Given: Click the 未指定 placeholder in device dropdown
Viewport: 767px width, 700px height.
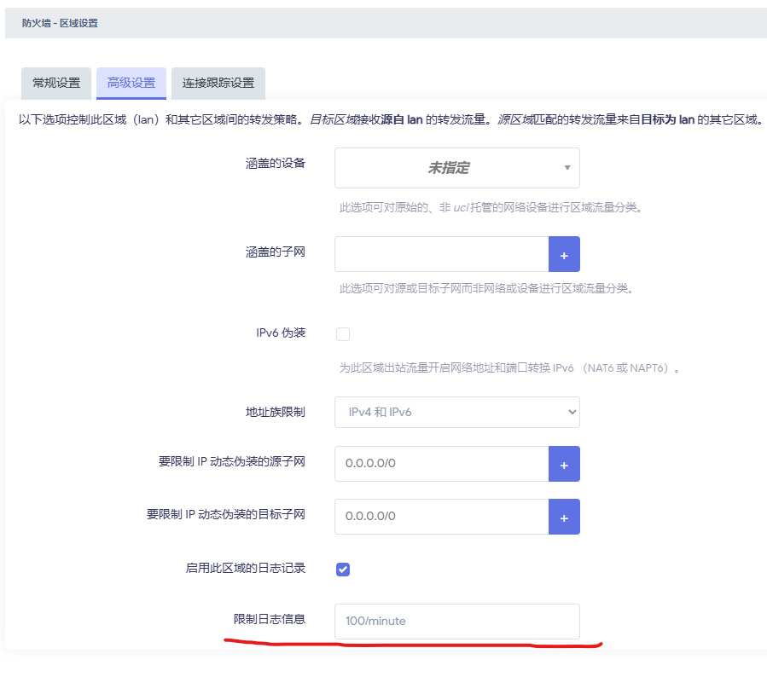Looking at the screenshot, I should click(448, 168).
